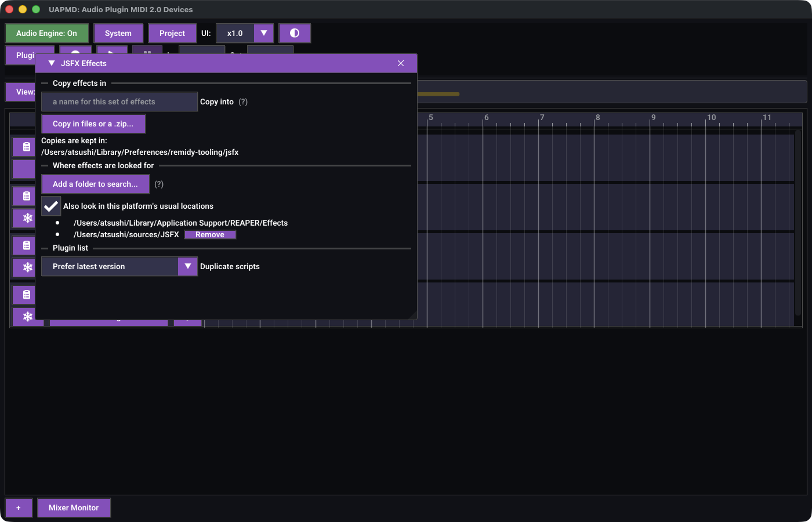Click timeline bar marker 10
This screenshot has width=812, height=522.
tap(712, 117)
